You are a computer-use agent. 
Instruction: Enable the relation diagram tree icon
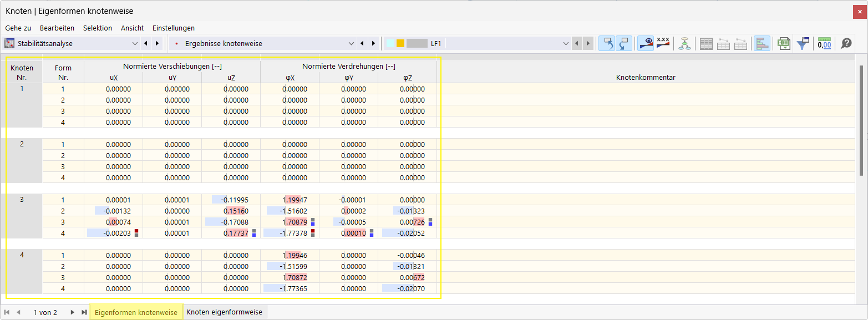[x=684, y=43]
